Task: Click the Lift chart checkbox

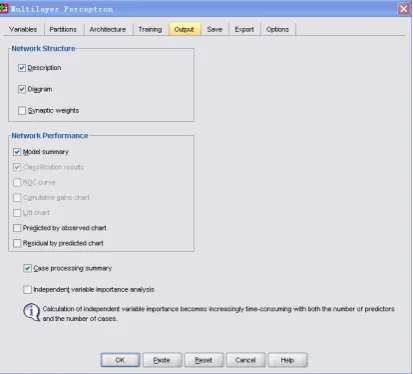Action: pyautogui.click(x=17, y=213)
